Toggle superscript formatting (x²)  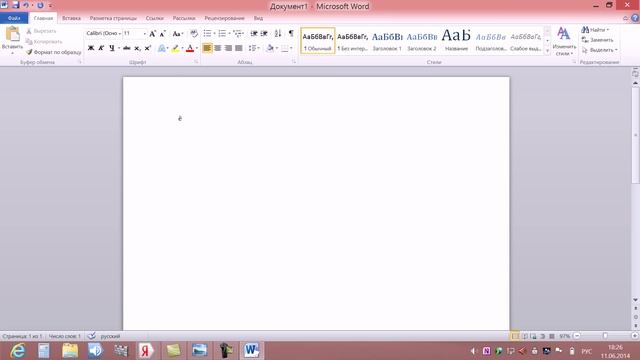click(148, 48)
